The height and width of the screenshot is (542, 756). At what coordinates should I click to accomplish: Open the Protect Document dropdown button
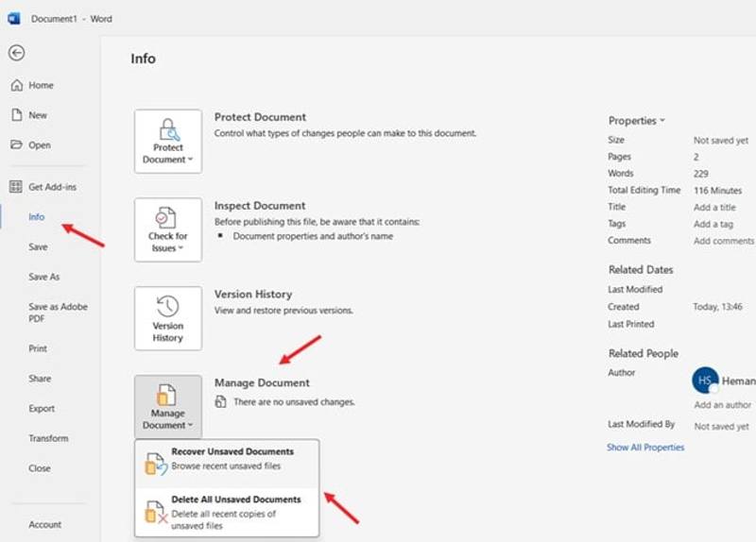[168, 141]
